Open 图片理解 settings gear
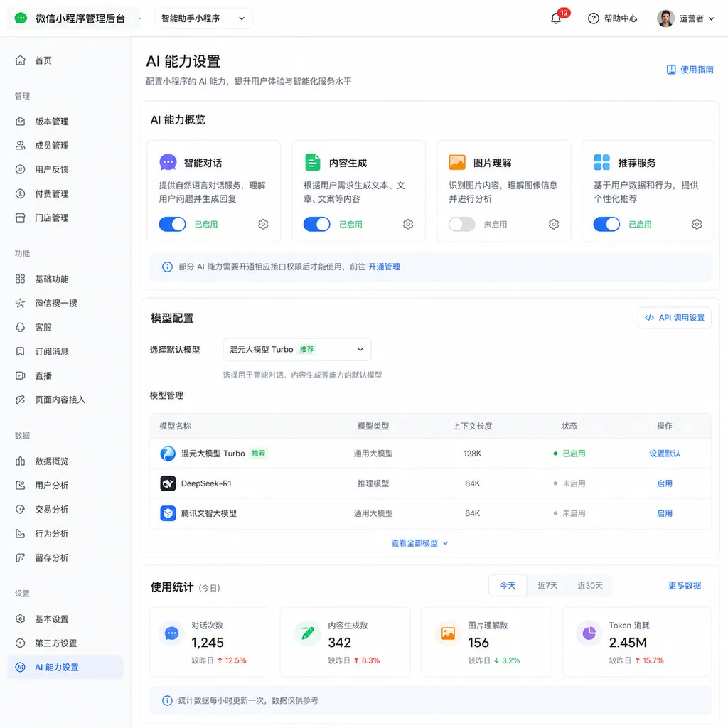The image size is (728, 728). point(553,224)
